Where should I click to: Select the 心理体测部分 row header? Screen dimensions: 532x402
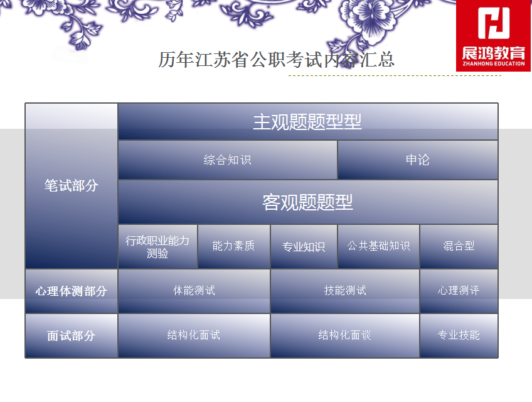pos(72,291)
